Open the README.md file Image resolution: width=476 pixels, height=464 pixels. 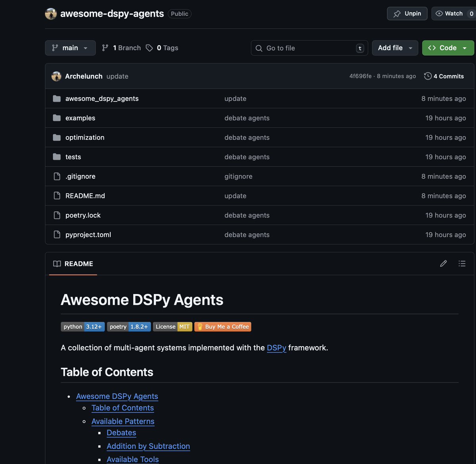(85, 196)
